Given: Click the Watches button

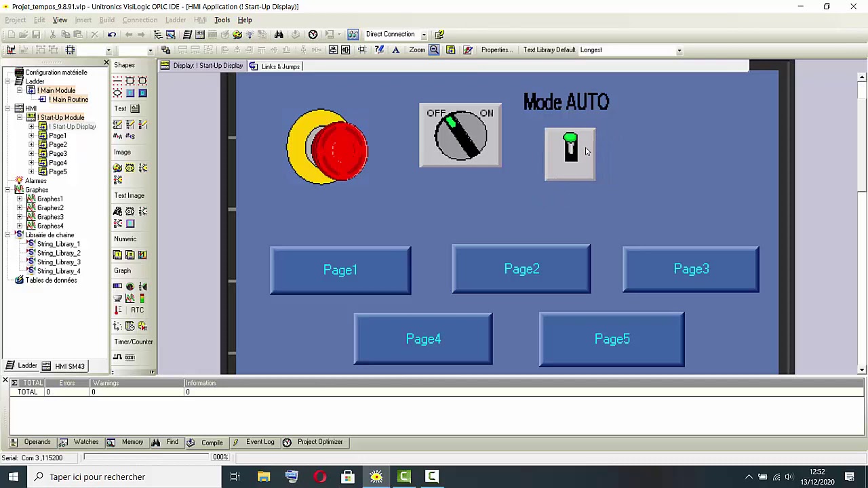Looking at the screenshot, I should tap(79, 442).
